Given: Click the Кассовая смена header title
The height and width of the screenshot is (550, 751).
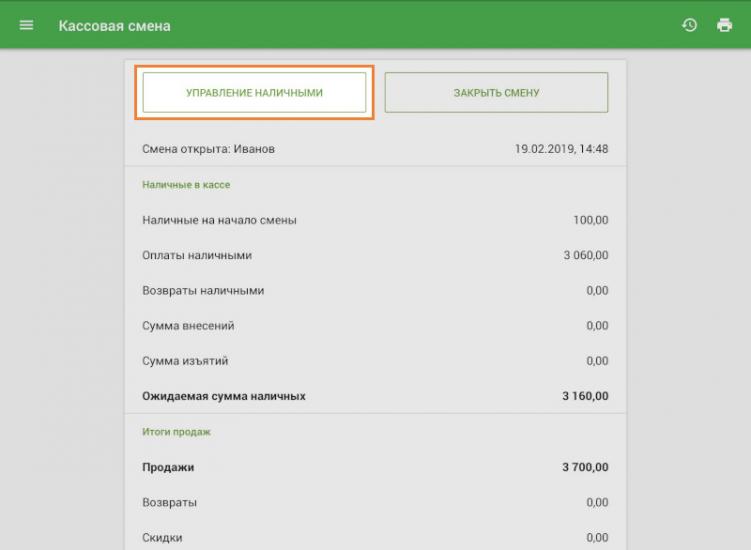Looking at the screenshot, I should [114, 26].
